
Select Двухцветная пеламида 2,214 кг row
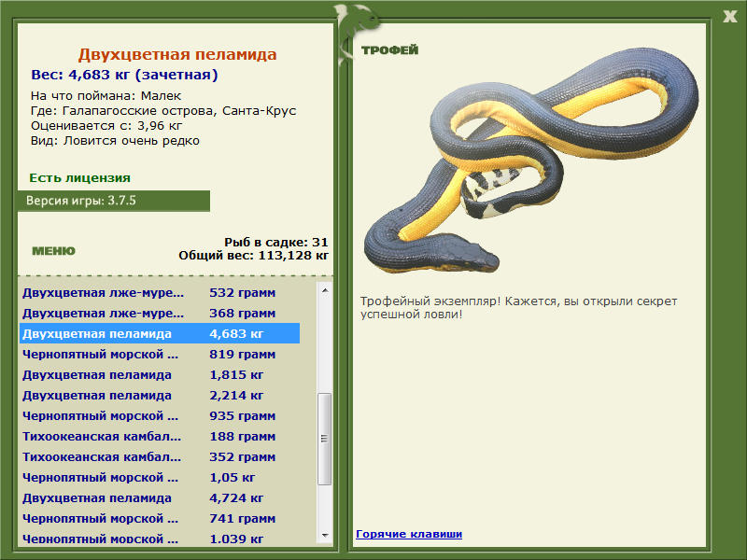[x=160, y=395]
